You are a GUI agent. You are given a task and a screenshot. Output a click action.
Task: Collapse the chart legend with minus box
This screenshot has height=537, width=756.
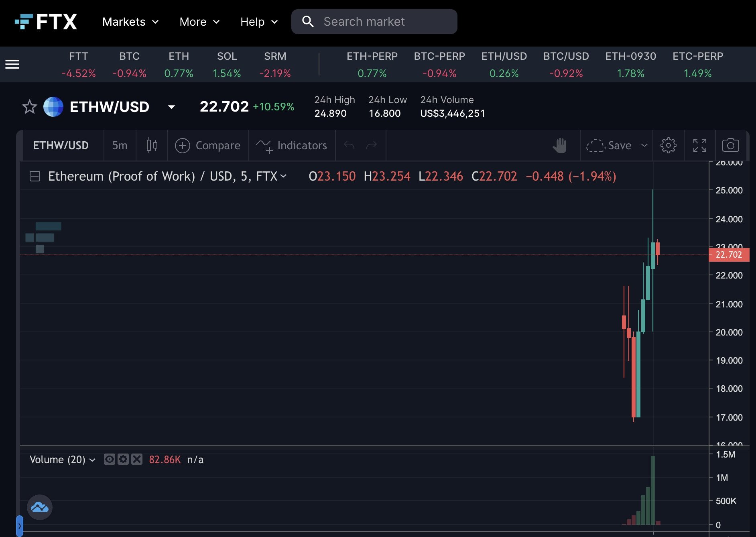click(x=35, y=176)
